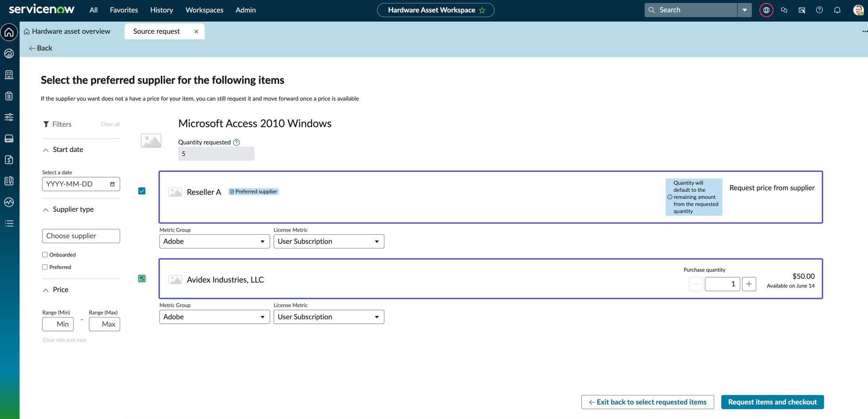Click the global Search field

click(691, 10)
